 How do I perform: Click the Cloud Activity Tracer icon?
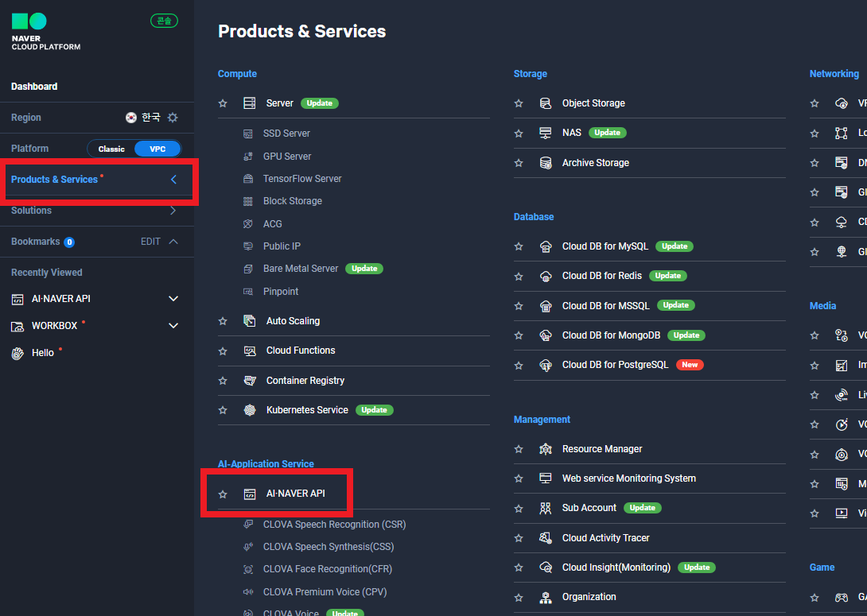coord(545,538)
